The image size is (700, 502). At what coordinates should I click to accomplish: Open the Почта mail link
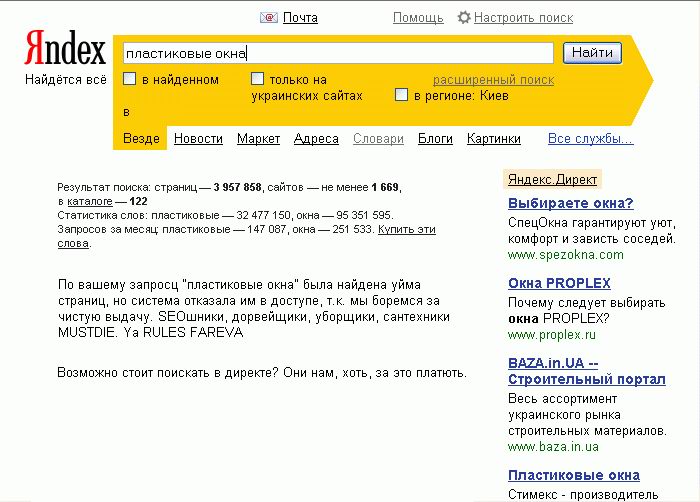click(x=300, y=17)
